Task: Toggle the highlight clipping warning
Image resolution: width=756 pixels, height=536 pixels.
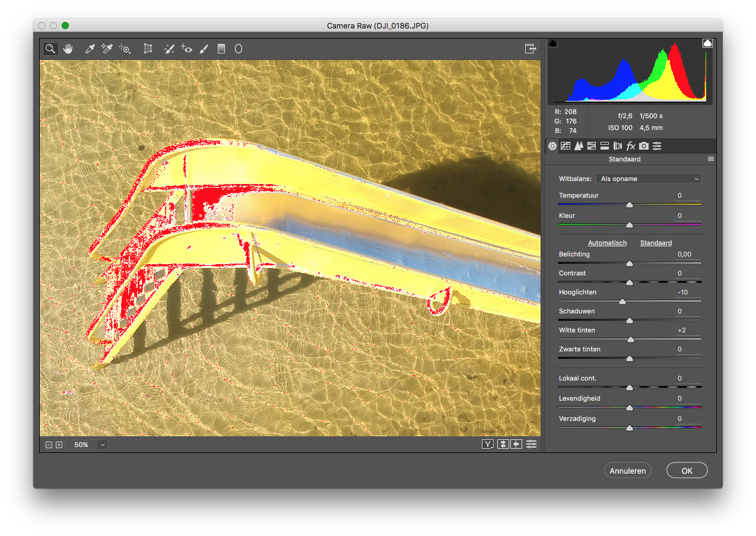Action: (707, 43)
